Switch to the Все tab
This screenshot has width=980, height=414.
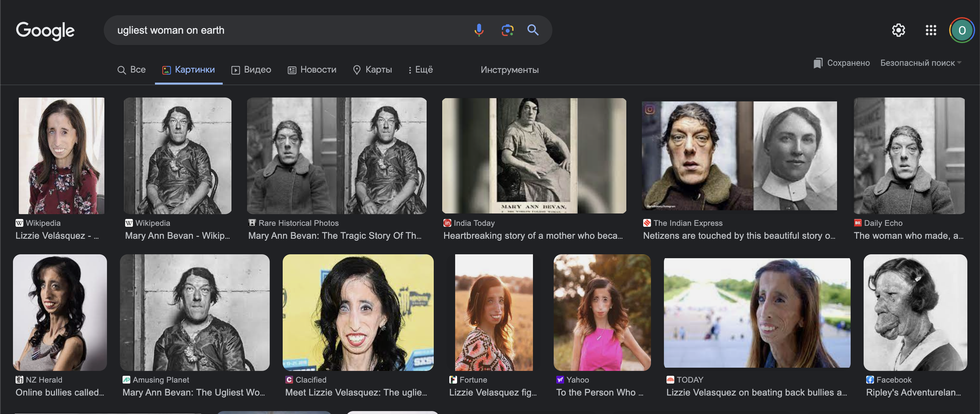(x=132, y=70)
